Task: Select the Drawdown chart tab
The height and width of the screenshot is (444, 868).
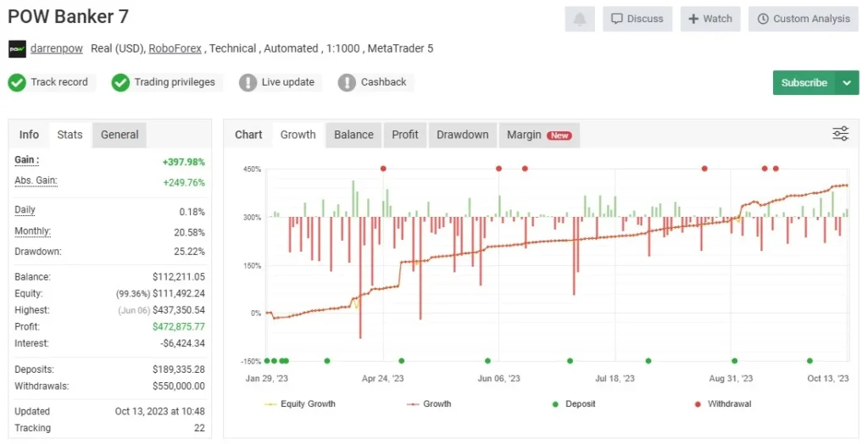Action: [x=462, y=135]
